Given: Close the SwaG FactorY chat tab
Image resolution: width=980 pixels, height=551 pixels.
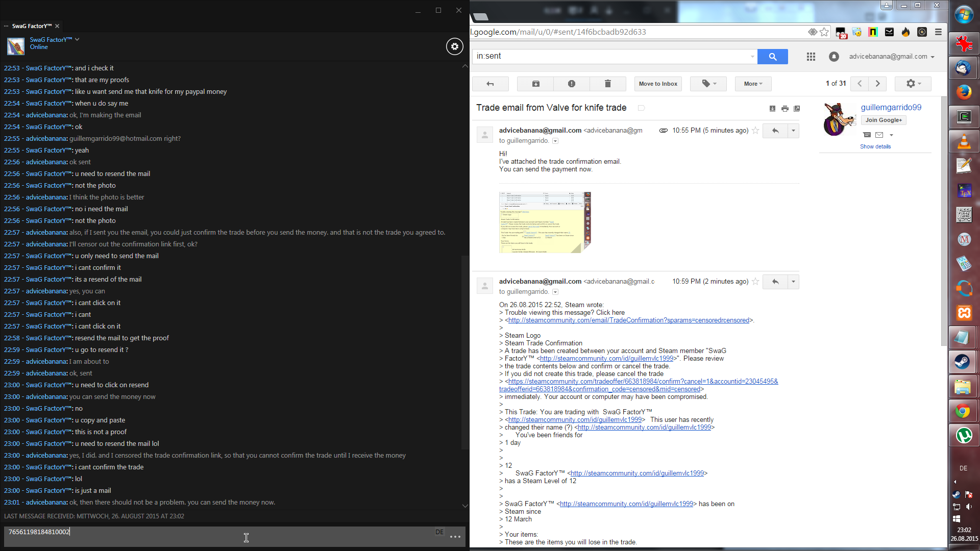Looking at the screenshot, I should point(57,26).
